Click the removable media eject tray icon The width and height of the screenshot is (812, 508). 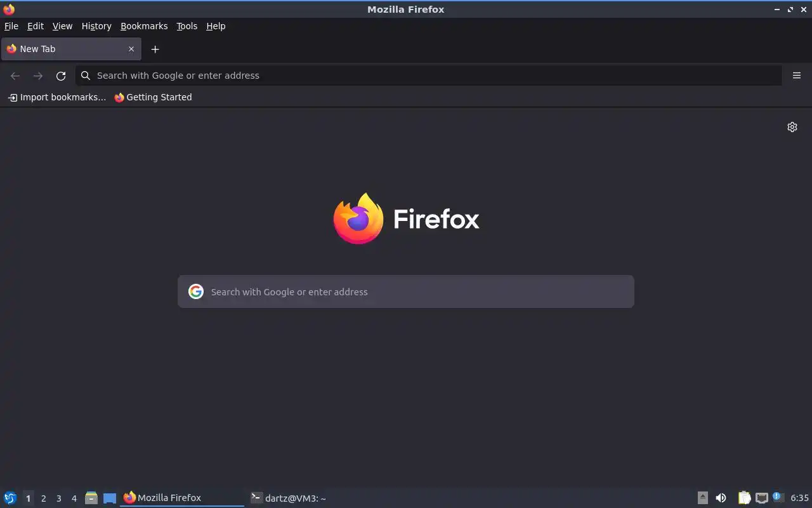click(703, 498)
